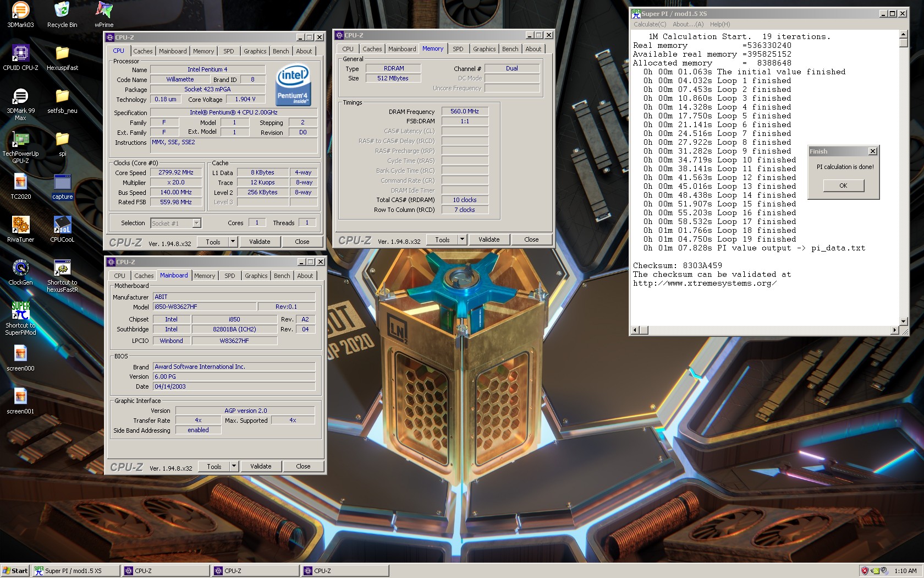Click the Super PI vertical scrollbar down arrow
The width and height of the screenshot is (924, 578).
click(x=903, y=321)
